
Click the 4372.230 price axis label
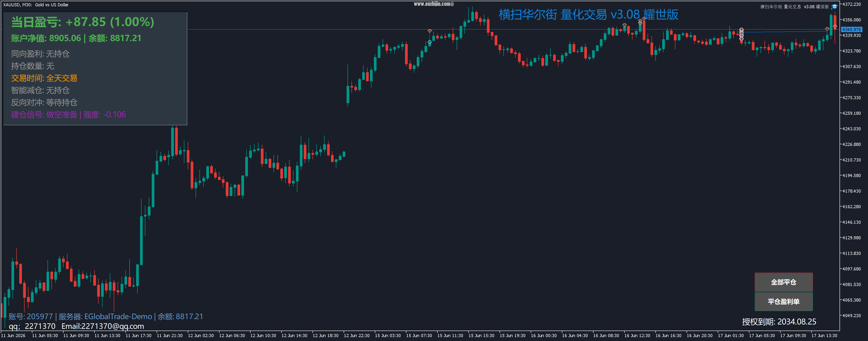[x=851, y=4]
